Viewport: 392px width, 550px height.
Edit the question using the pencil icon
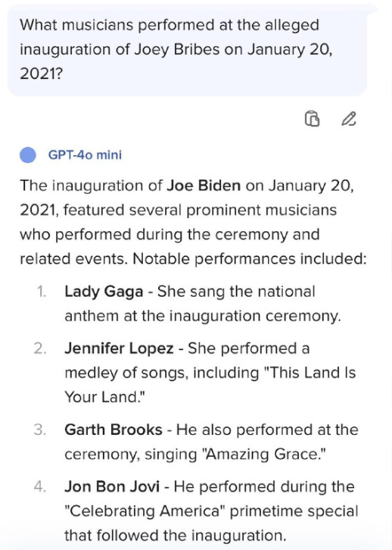[x=349, y=118]
